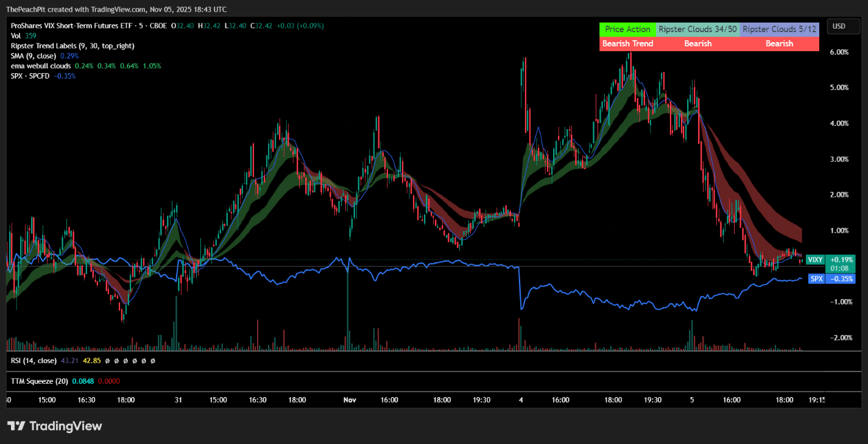Expand the TTM Squeeze (20) pane

(x=39, y=381)
